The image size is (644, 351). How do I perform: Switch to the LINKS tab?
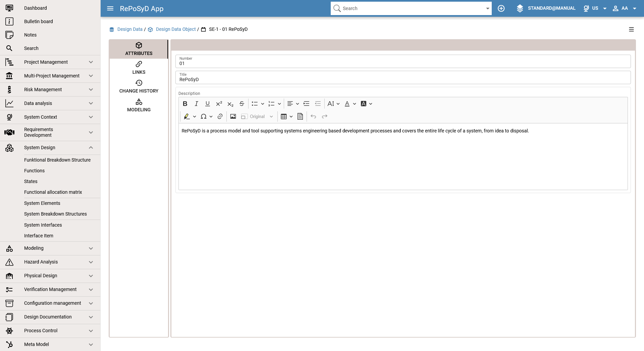coord(139,68)
